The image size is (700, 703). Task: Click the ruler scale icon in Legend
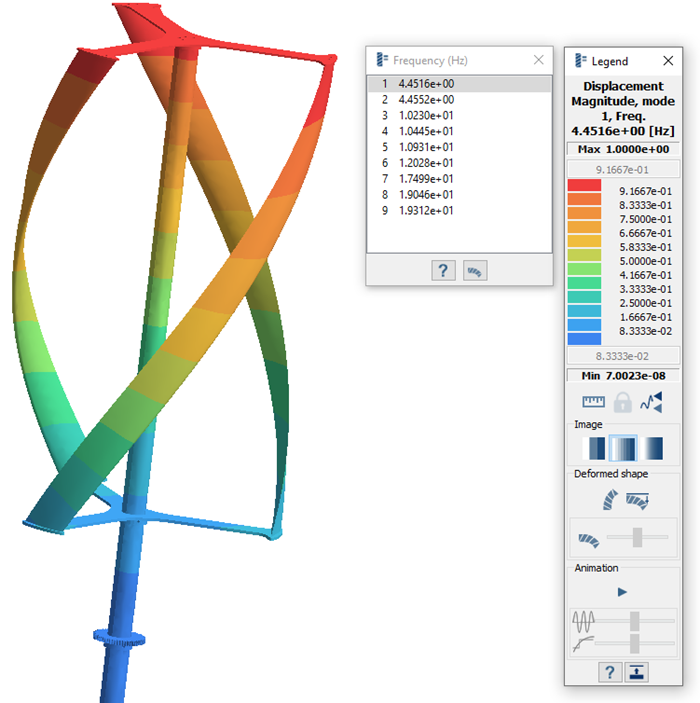click(594, 402)
